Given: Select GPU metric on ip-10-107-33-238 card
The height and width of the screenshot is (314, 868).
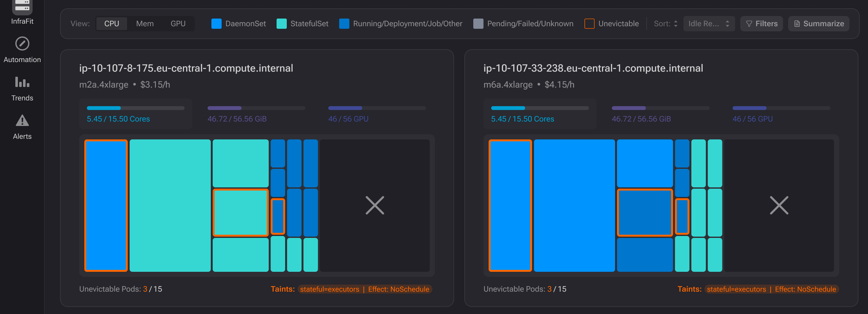Looking at the screenshot, I should (x=781, y=114).
